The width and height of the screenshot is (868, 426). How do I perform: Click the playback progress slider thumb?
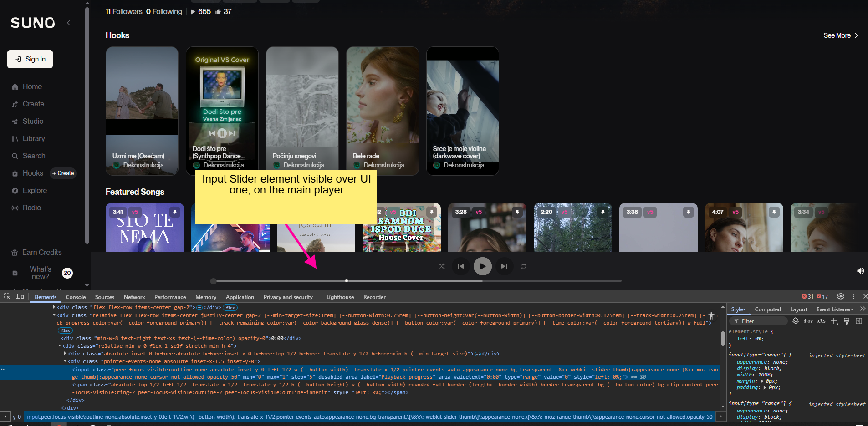tap(213, 281)
